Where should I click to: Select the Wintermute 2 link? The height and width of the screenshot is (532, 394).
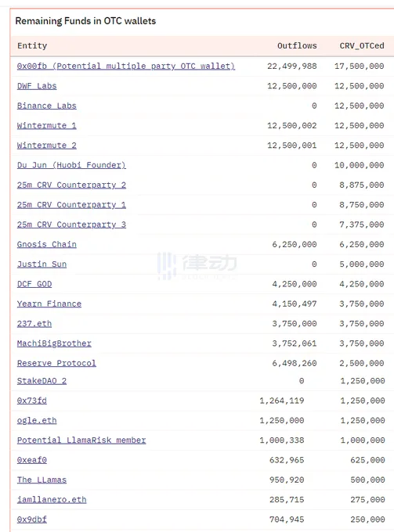(x=46, y=146)
